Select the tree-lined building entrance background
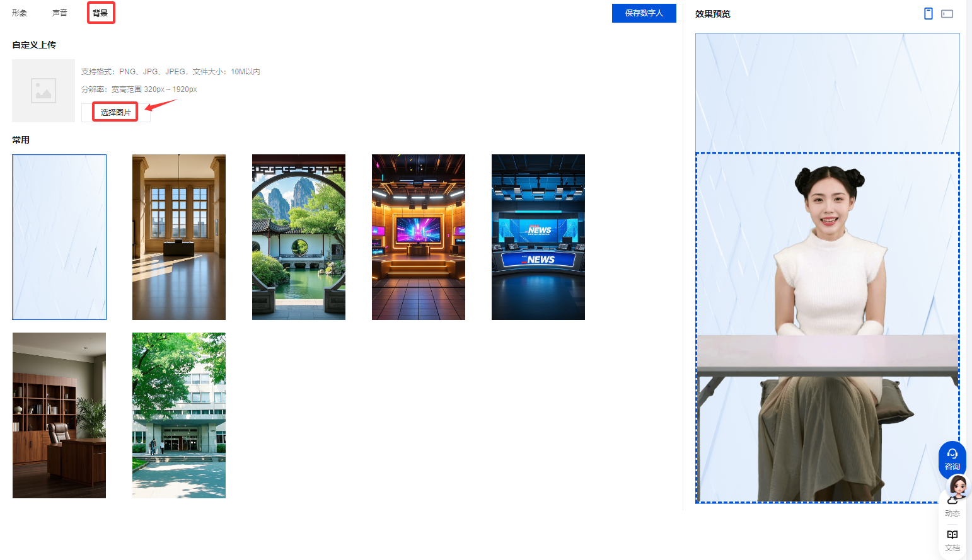The width and height of the screenshot is (972, 560). click(179, 415)
